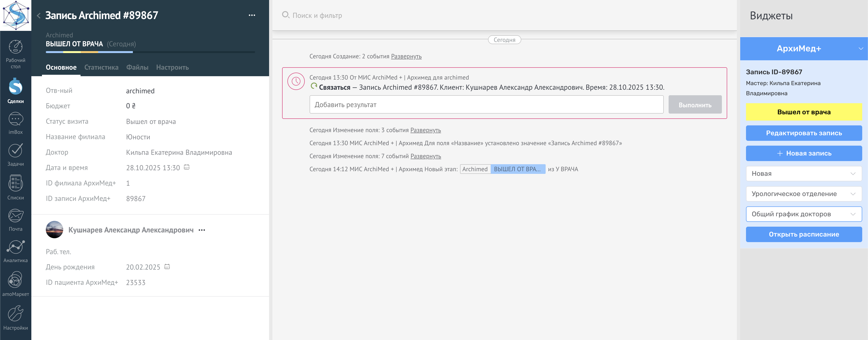868x340 pixels.
Task: Click Редактировать запись button
Action: click(x=804, y=133)
